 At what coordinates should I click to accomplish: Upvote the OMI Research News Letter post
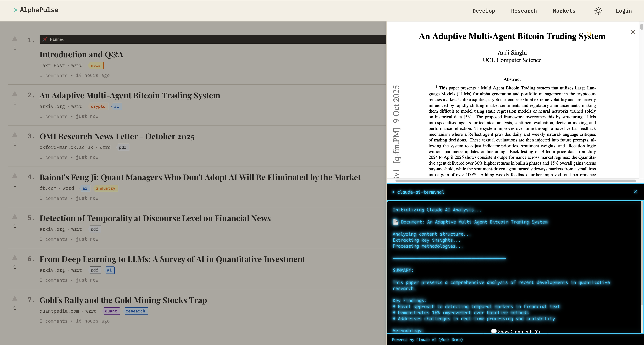(x=15, y=135)
